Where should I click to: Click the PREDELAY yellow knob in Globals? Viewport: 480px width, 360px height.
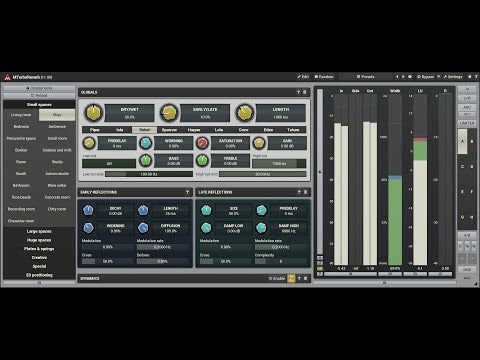point(89,143)
